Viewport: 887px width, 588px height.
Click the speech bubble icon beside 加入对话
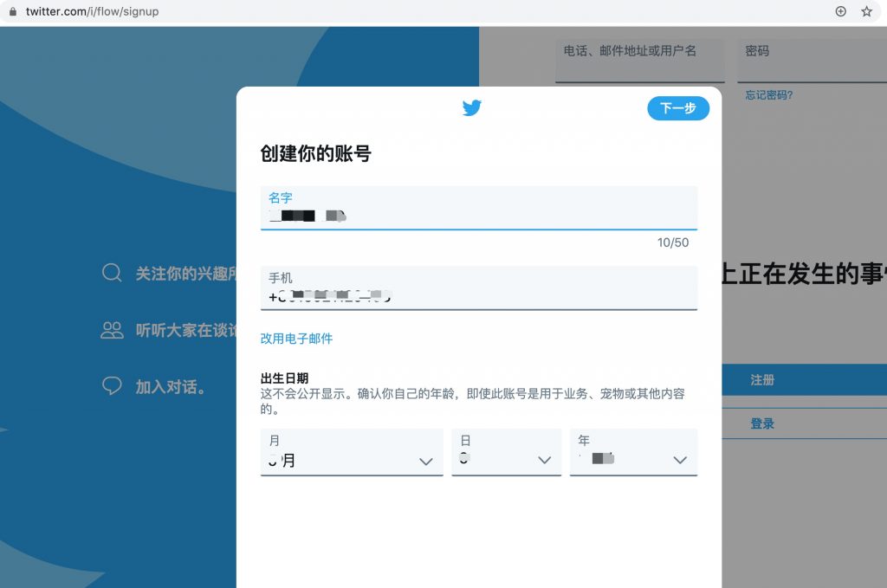pos(112,385)
